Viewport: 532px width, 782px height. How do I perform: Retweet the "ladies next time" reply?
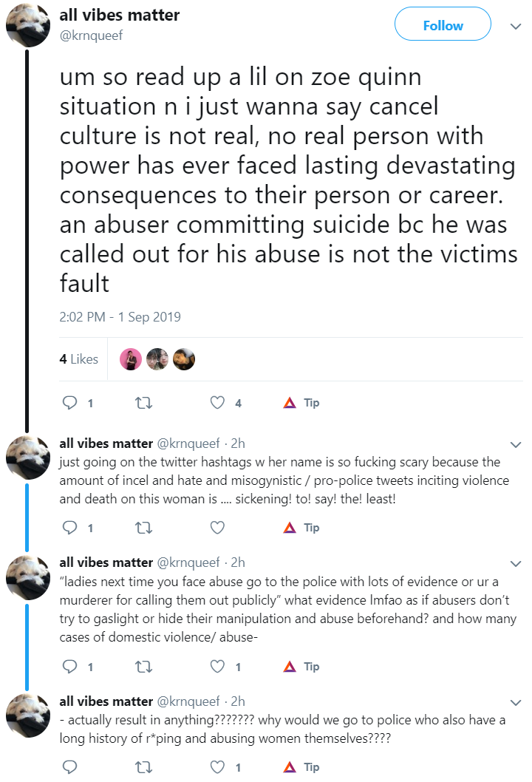(144, 667)
